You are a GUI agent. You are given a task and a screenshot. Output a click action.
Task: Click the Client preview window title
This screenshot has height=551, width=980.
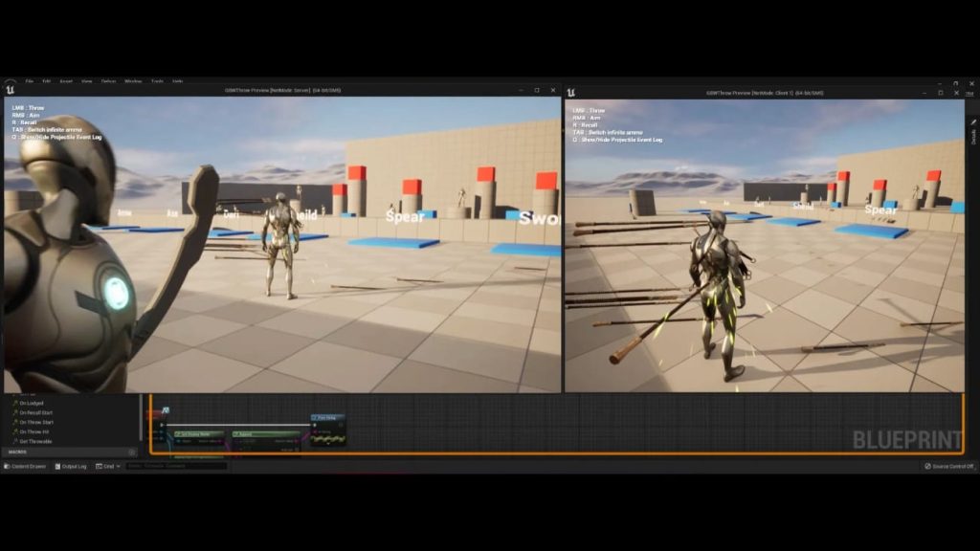(x=765, y=93)
